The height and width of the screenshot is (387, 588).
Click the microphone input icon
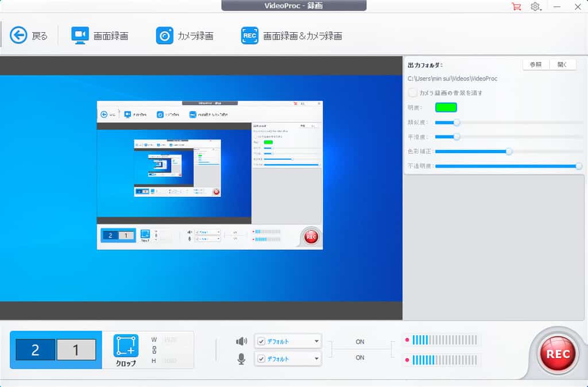click(x=242, y=359)
